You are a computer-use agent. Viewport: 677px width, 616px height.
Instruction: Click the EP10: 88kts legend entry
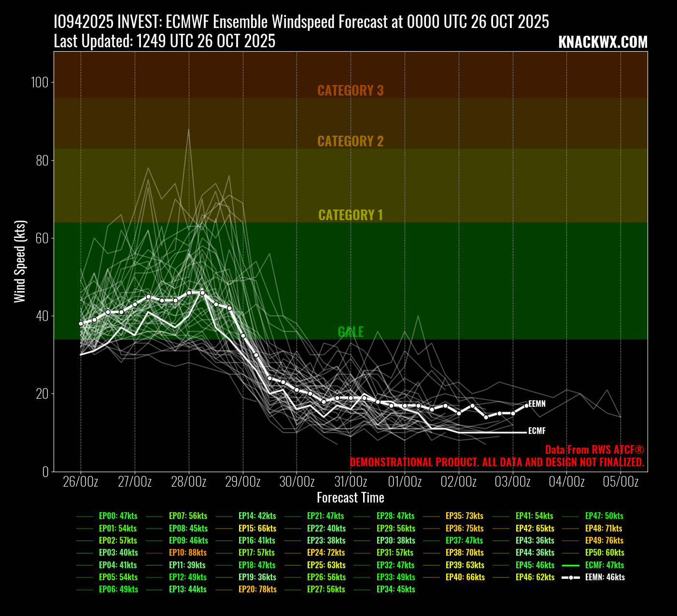click(x=187, y=553)
